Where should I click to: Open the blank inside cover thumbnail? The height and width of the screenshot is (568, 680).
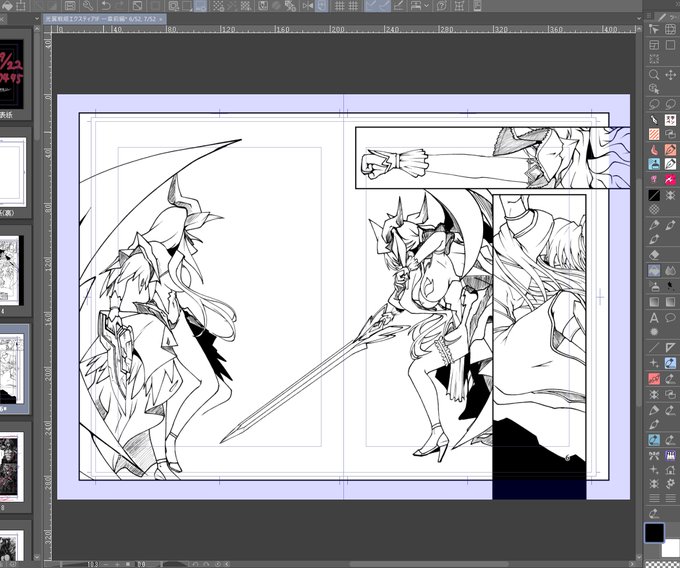point(13,172)
